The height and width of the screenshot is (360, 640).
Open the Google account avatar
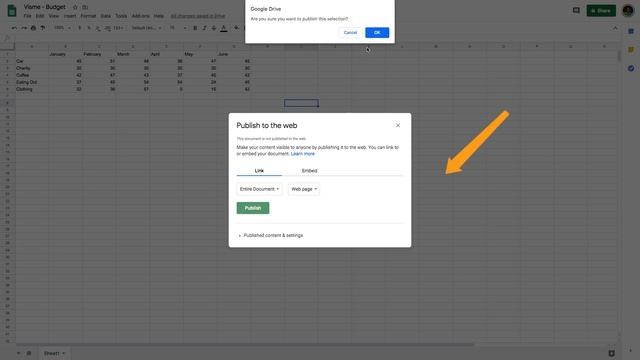[x=628, y=11]
